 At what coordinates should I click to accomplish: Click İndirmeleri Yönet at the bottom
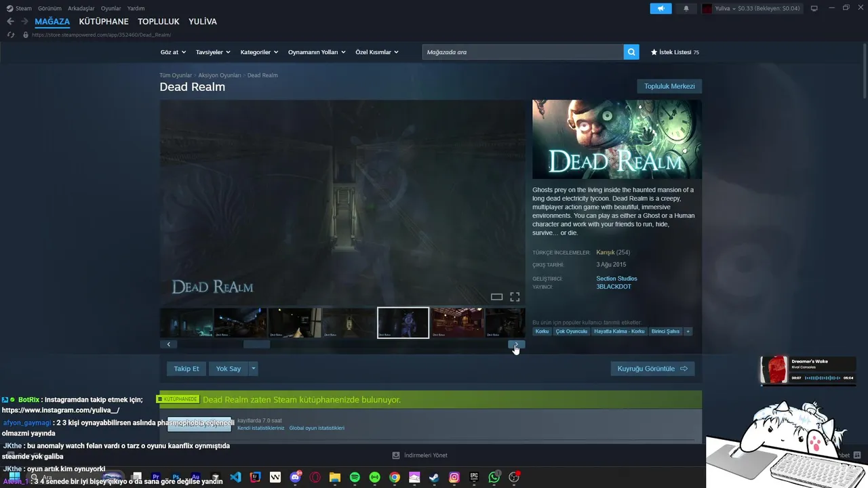coord(420,455)
